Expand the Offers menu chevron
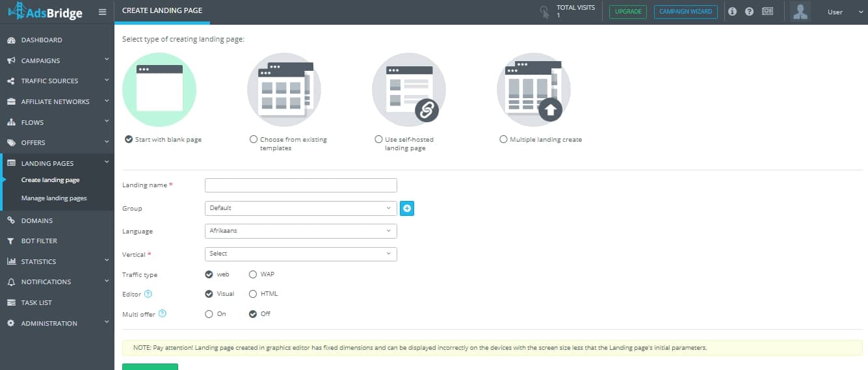This screenshot has width=868, height=370. pyautogui.click(x=107, y=142)
